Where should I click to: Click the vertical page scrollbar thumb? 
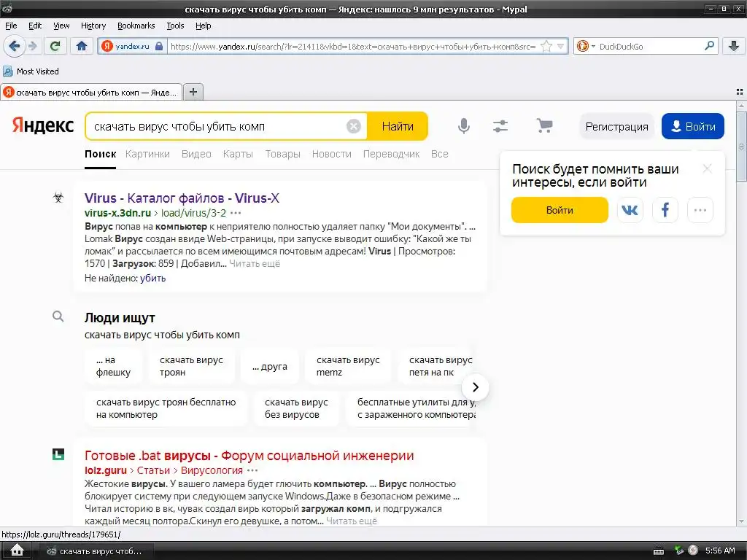741,146
